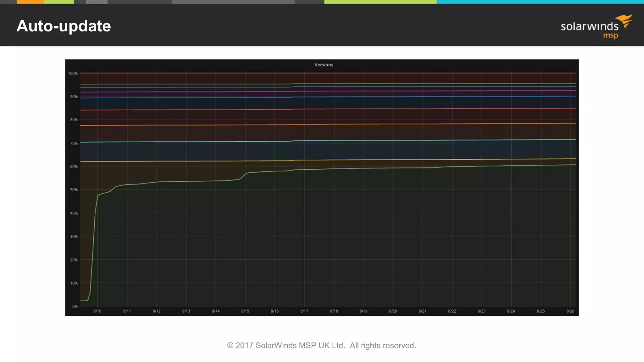Click the SolarWinds copyright footer text

[x=322, y=345]
